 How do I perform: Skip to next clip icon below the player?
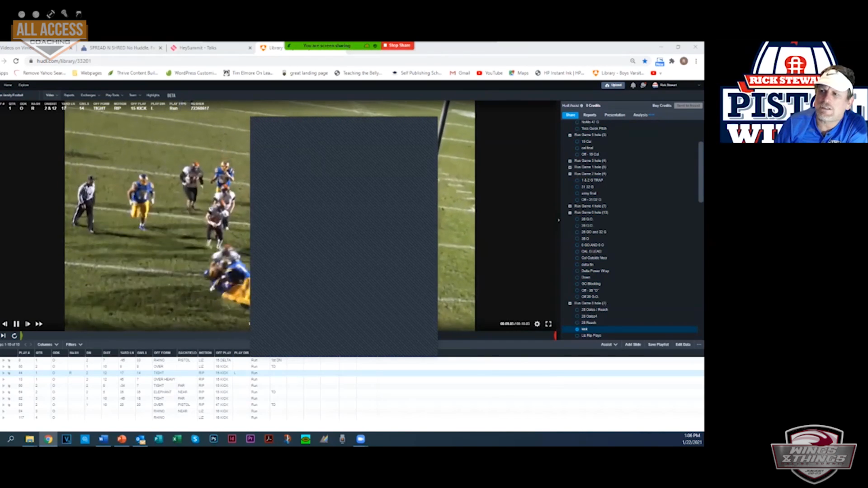3,336
